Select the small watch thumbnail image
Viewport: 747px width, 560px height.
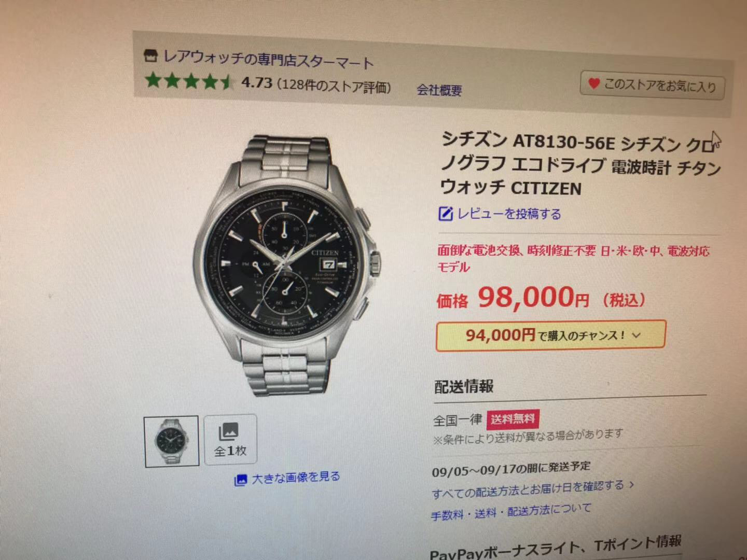point(171,441)
